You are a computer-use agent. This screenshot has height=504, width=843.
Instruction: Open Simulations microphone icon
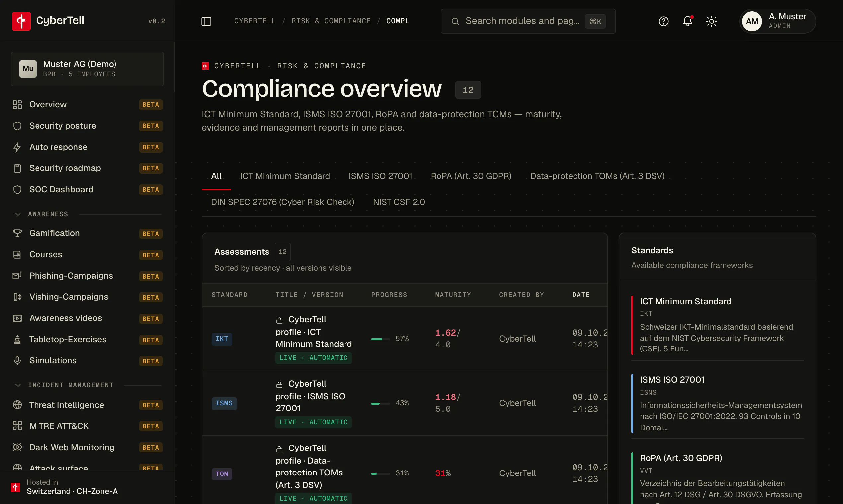point(17,361)
